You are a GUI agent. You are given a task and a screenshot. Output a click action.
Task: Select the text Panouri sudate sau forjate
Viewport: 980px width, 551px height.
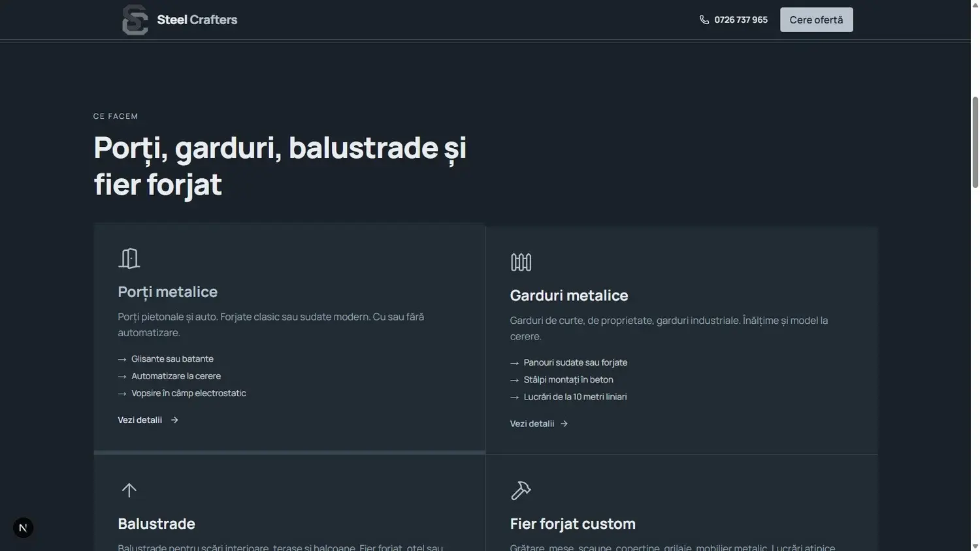click(575, 362)
